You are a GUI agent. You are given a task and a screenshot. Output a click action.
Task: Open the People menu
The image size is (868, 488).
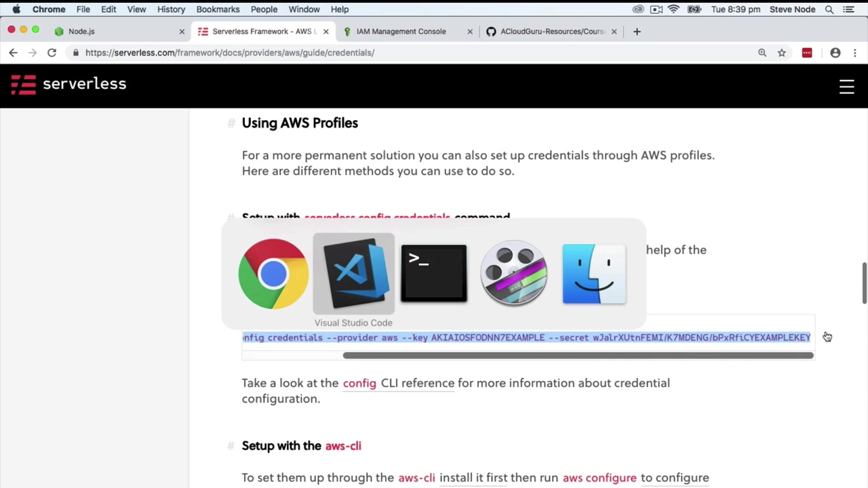click(x=264, y=9)
